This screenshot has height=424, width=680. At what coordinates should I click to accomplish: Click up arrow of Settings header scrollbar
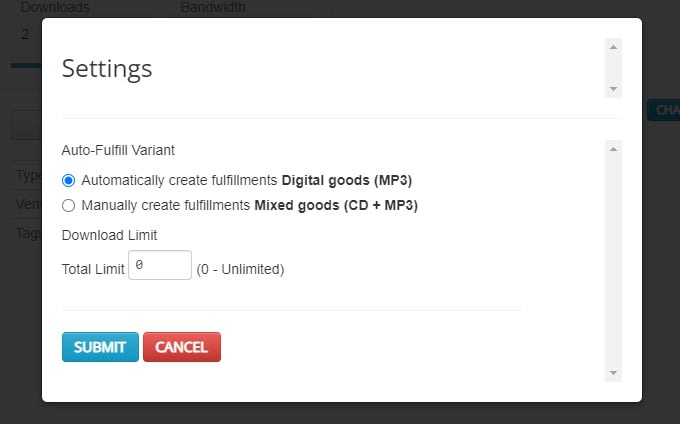point(614,46)
